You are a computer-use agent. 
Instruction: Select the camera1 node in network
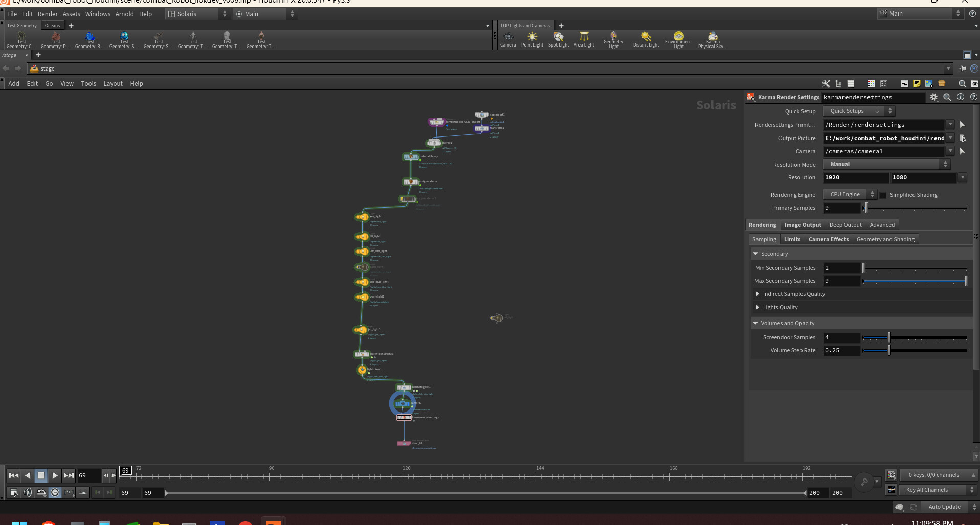403,403
